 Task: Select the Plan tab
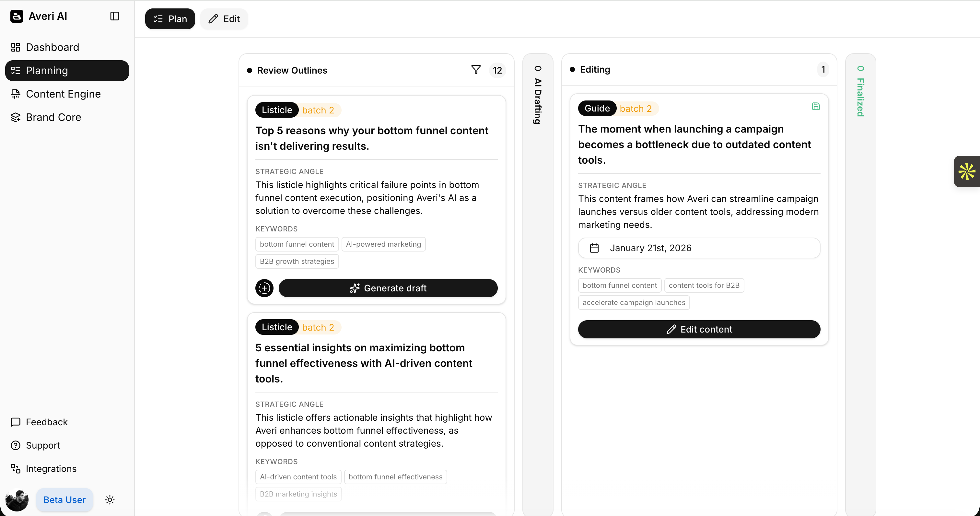(170, 19)
